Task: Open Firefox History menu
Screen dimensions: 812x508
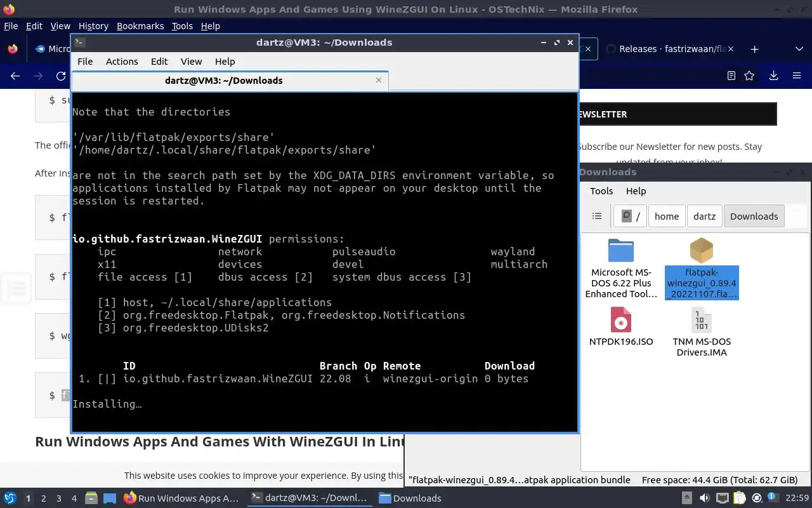Action: 93,26
